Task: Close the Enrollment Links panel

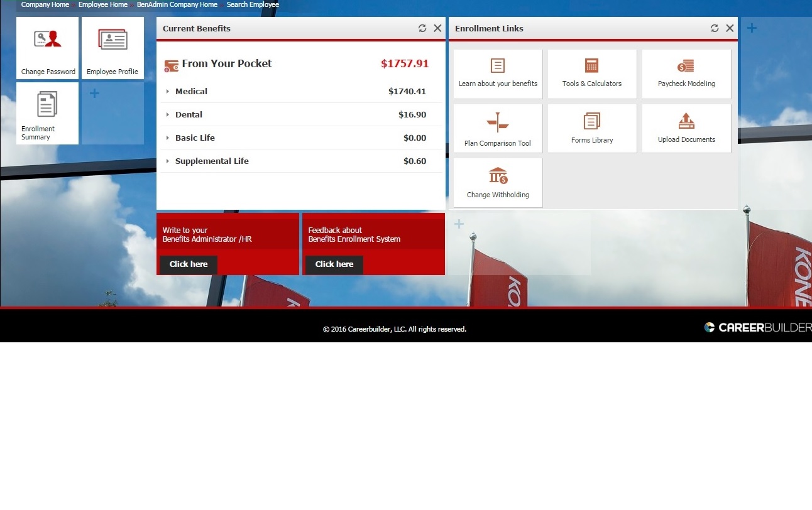Action: click(x=730, y=28)
